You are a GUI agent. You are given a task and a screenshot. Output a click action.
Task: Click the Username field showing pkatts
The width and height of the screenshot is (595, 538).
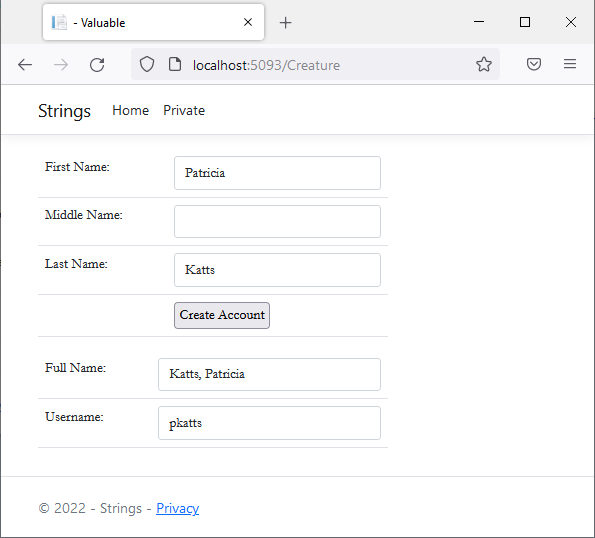[269, 423]
